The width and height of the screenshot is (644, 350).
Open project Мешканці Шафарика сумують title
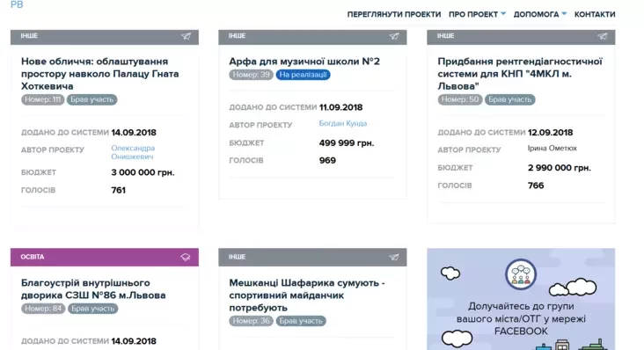tap(307, 295)
